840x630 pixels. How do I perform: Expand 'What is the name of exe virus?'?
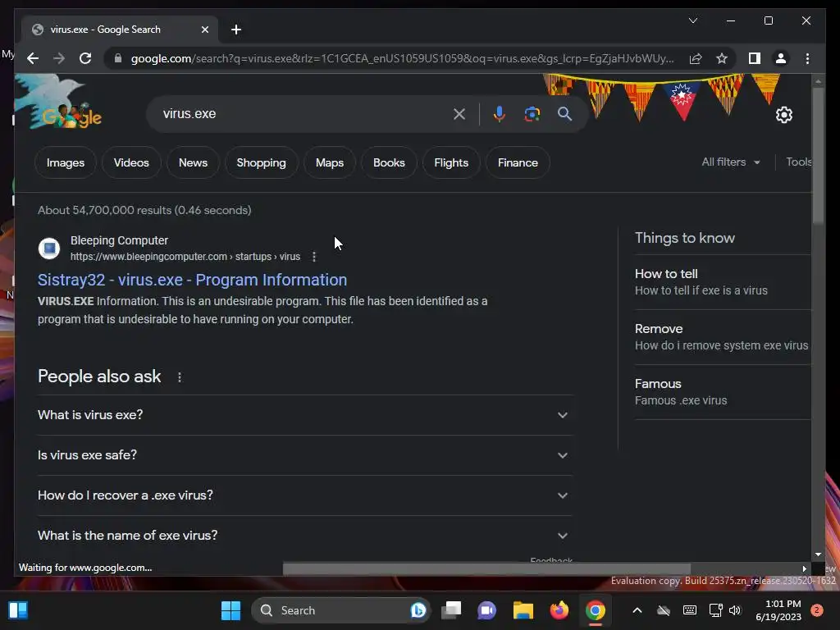305,535
